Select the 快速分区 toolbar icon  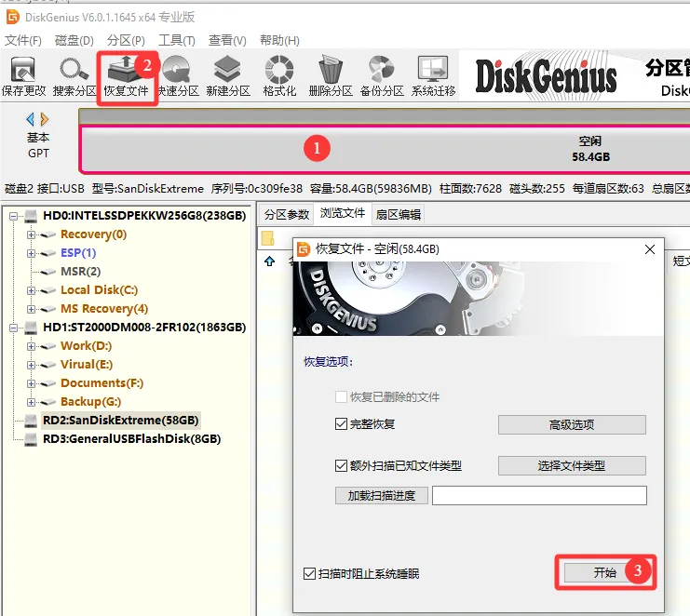click(x=177, y=76)
